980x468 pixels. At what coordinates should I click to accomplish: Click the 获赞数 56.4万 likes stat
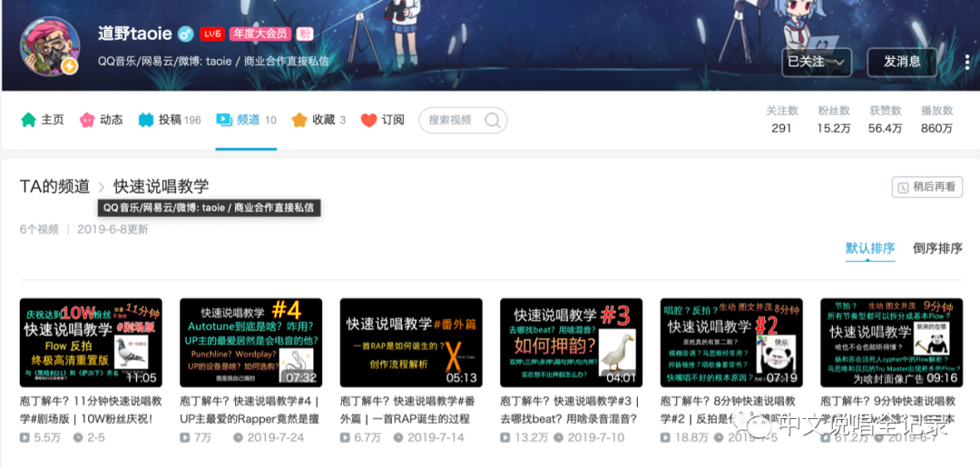pos(885,120)
